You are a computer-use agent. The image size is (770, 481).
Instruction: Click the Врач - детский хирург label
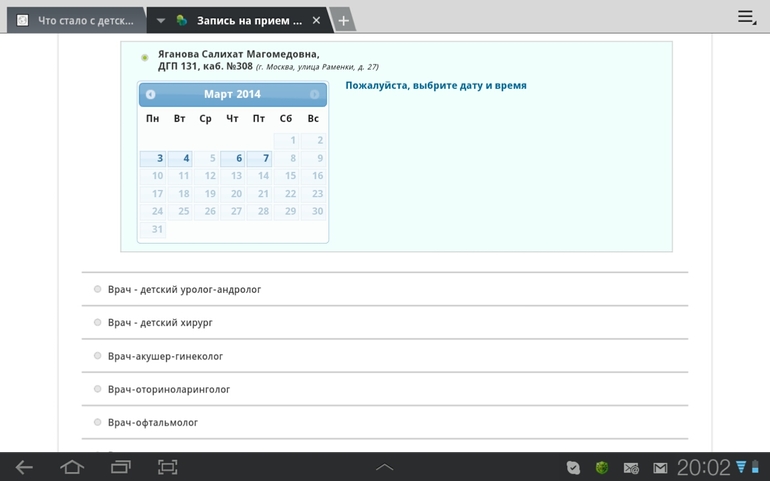[160, 323]
